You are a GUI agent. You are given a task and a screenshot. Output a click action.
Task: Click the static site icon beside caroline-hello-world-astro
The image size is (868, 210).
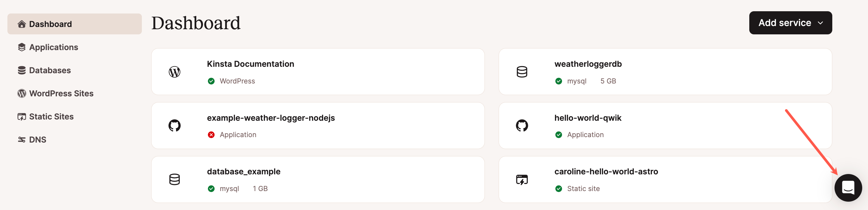tap(522, 179)
